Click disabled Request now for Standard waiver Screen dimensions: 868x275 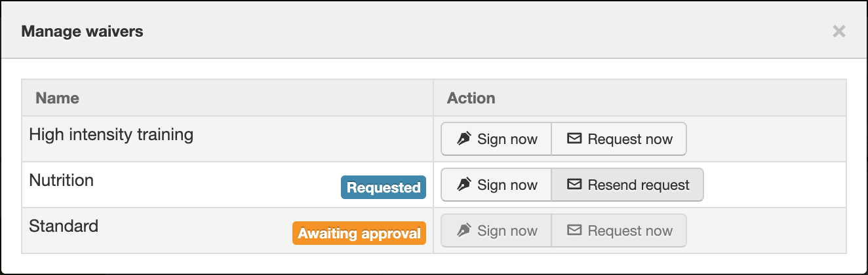coord(619,230)
